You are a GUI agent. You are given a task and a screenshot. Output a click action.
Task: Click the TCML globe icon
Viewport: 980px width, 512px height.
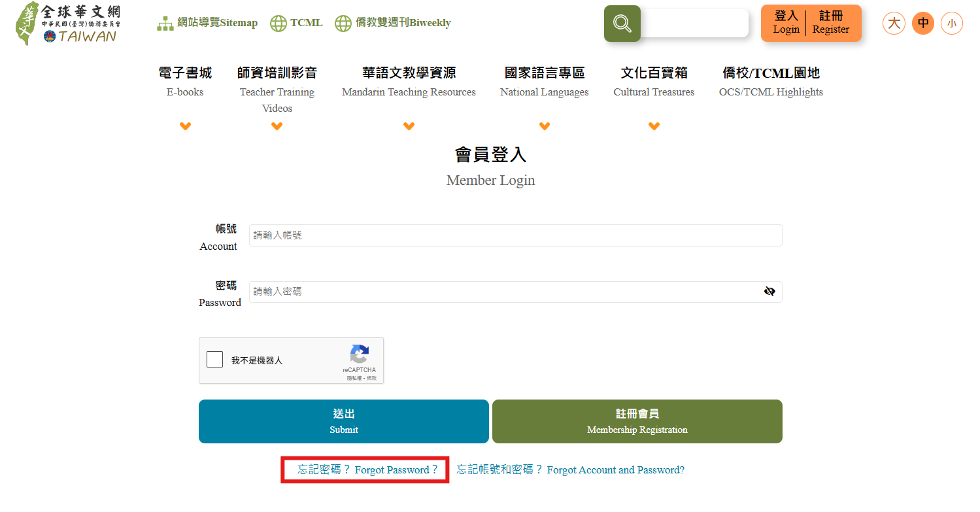coord(279,24)
